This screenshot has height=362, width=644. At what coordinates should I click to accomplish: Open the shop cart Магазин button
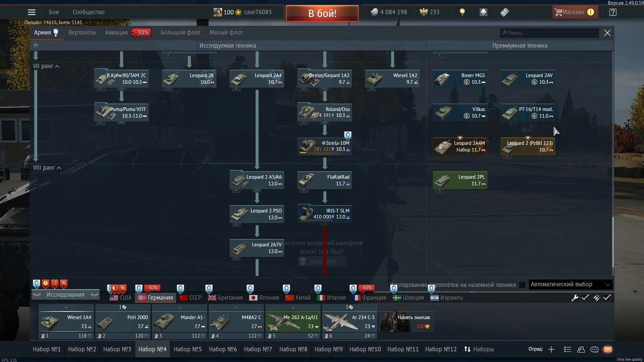(x=574, y=12)
